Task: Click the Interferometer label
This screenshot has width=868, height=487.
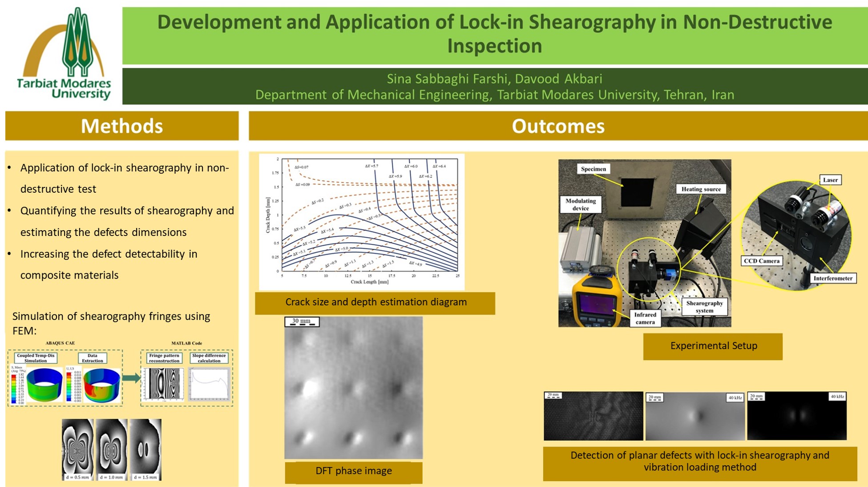Action: tap(832, 279)
